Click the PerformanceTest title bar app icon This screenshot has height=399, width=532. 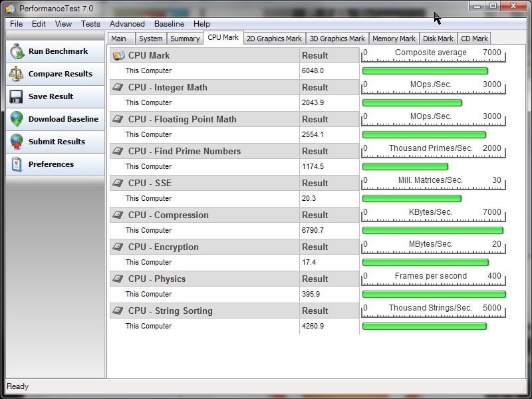[11, 9]
